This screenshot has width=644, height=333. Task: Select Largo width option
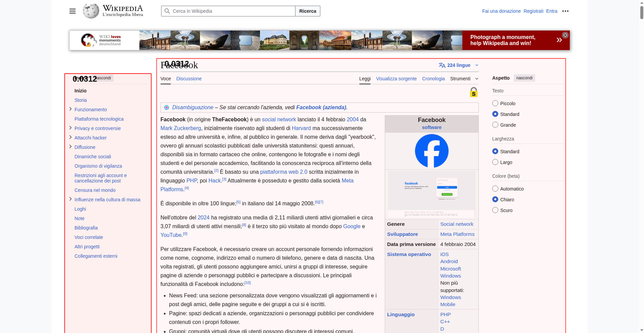point(495,162)
